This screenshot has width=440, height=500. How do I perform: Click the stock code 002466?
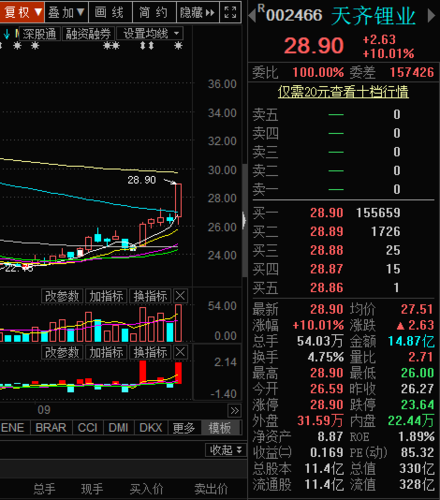click(x=294, y=15)
